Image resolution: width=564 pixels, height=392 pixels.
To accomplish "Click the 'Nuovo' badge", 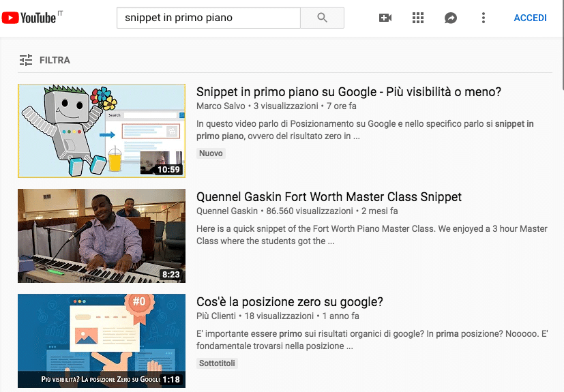I will [x=211, y=153].
